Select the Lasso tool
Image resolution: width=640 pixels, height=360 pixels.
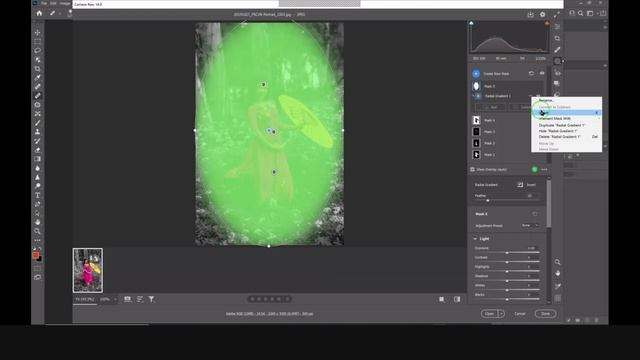click(x=38, y=50)
